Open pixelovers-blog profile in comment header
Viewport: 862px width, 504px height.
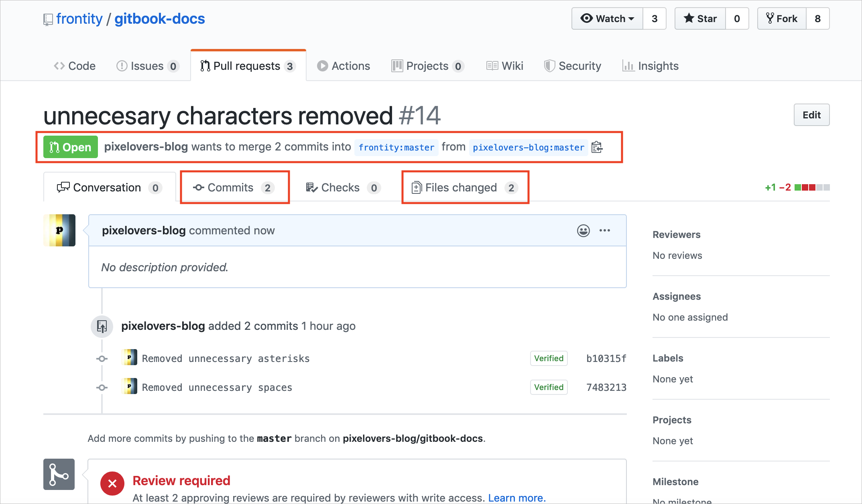(x=144, y=230)
